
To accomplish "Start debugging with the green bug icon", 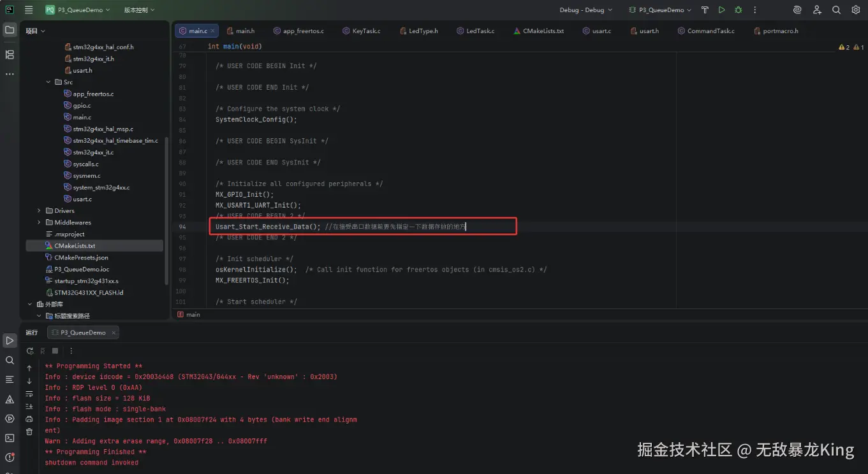I will pyautogui.click(x=738, y=10).
